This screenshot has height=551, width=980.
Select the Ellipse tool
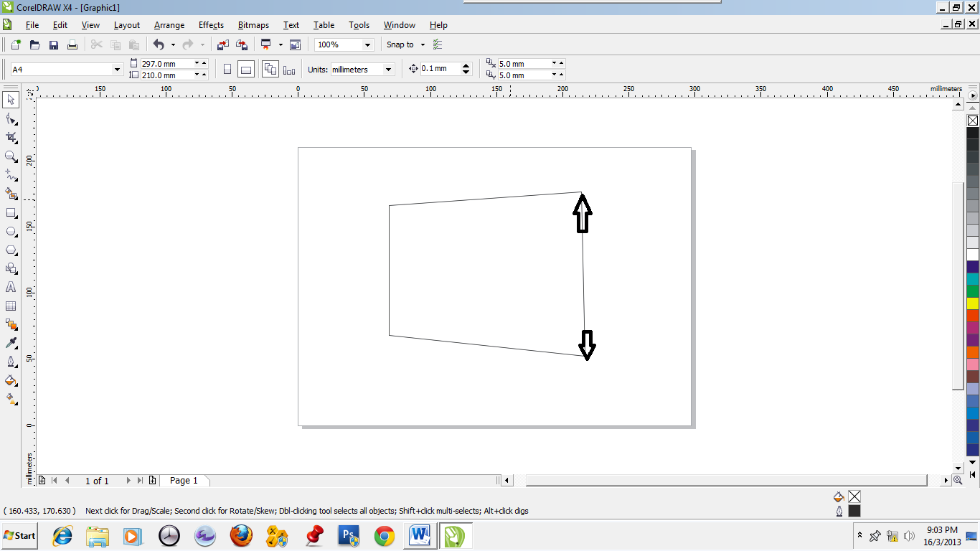click(x=10, y=231)
